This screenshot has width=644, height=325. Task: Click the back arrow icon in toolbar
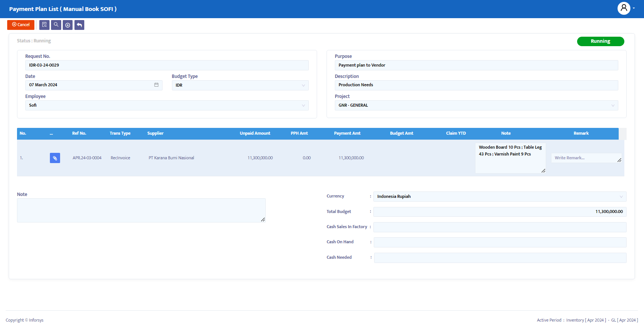coord(79,25)
